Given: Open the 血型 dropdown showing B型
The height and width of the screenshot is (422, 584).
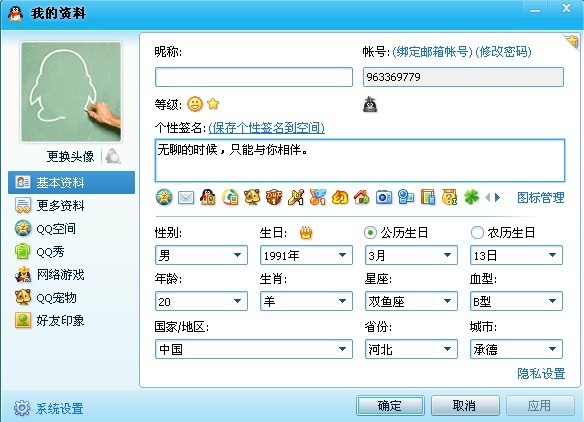Looking at the screenshot, I should pos(516,301).
